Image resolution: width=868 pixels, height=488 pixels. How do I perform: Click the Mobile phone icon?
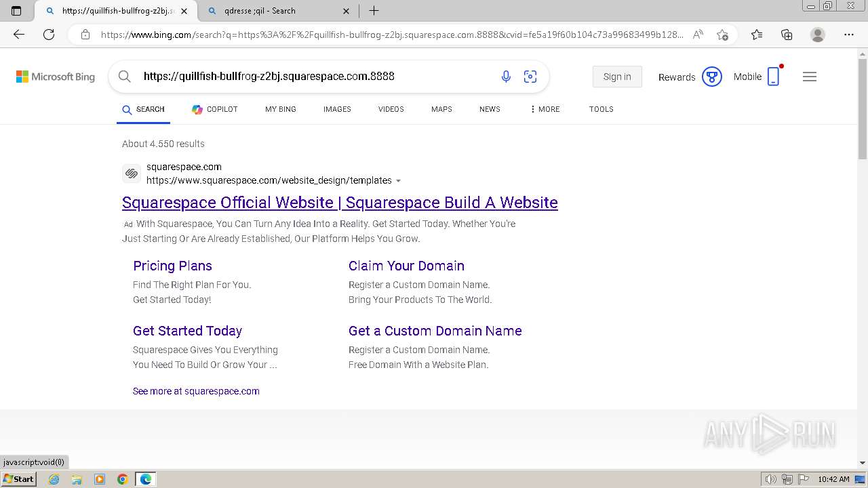[773, 77]
